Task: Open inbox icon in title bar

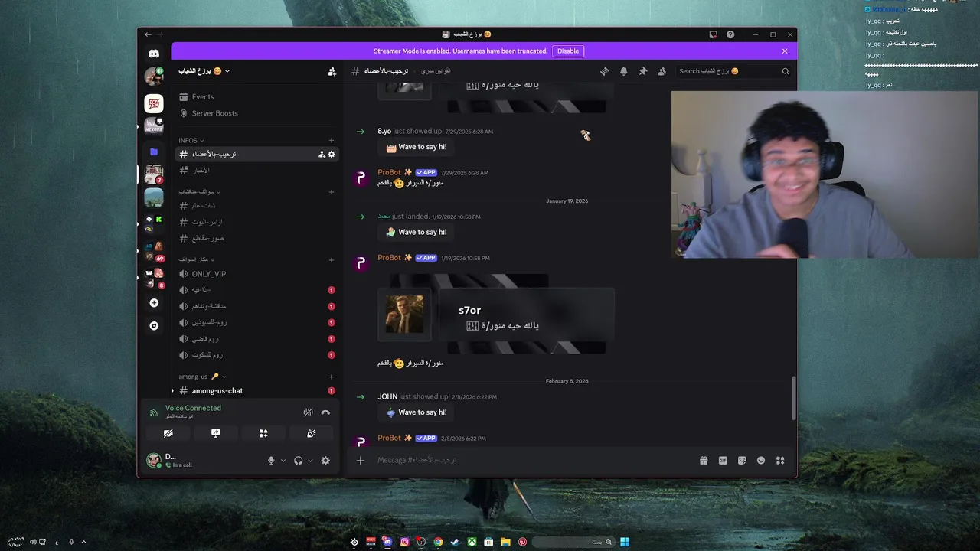Action: [x=713, y=34]
